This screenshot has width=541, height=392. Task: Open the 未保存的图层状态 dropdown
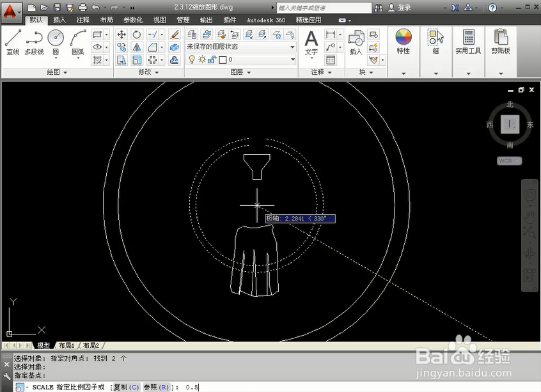(241, 47)
